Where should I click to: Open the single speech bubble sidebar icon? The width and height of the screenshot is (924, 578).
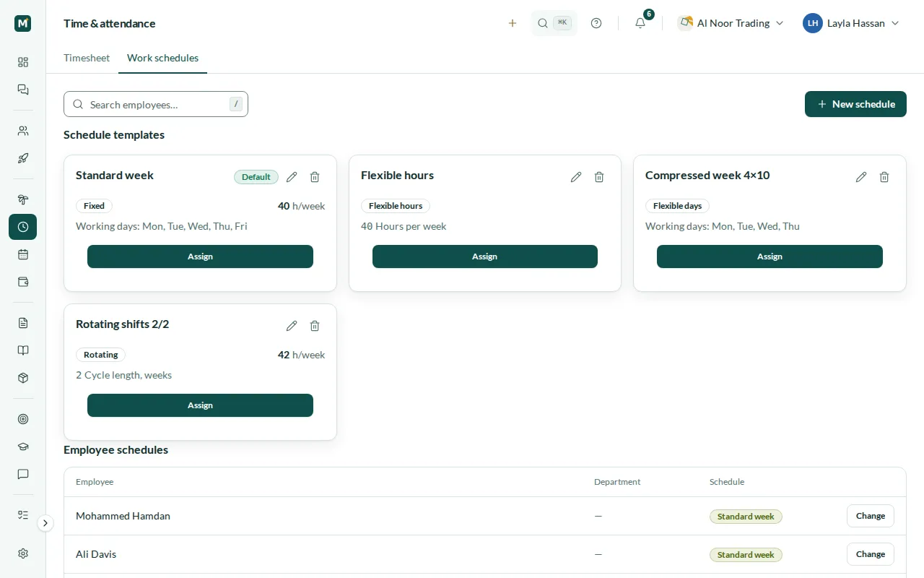pos(23,474)
